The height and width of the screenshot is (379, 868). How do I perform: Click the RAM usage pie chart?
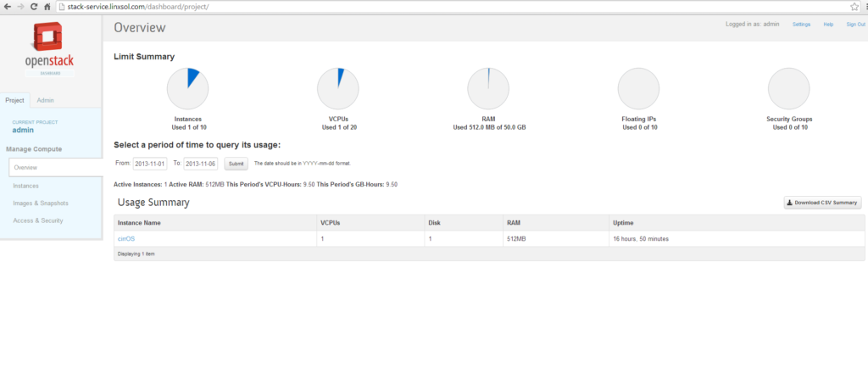click(x=488, y=89)
